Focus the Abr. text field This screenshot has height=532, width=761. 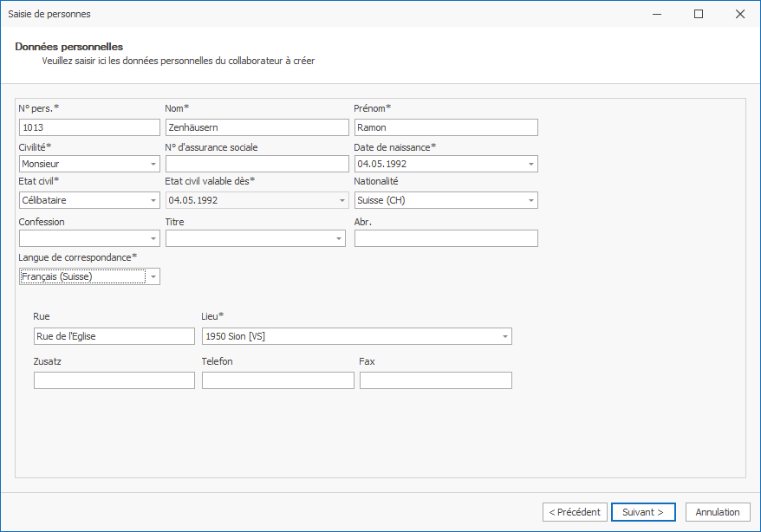click(446, 238)
